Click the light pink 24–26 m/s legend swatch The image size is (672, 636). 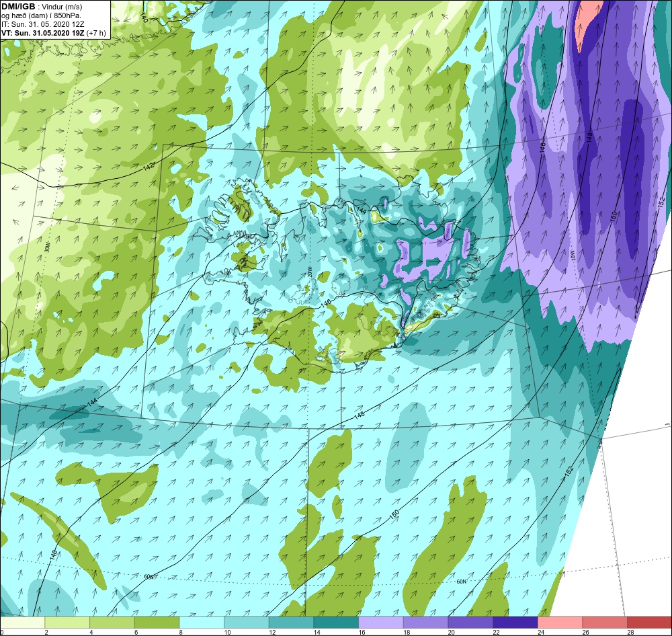coord(560,623)
